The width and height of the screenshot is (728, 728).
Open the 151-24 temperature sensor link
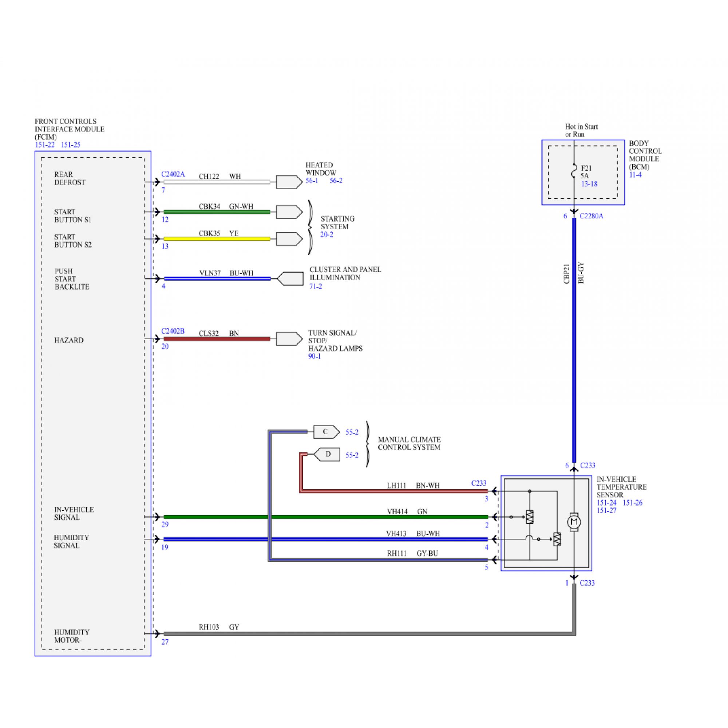pyautogui.click(x=606, y=503)
